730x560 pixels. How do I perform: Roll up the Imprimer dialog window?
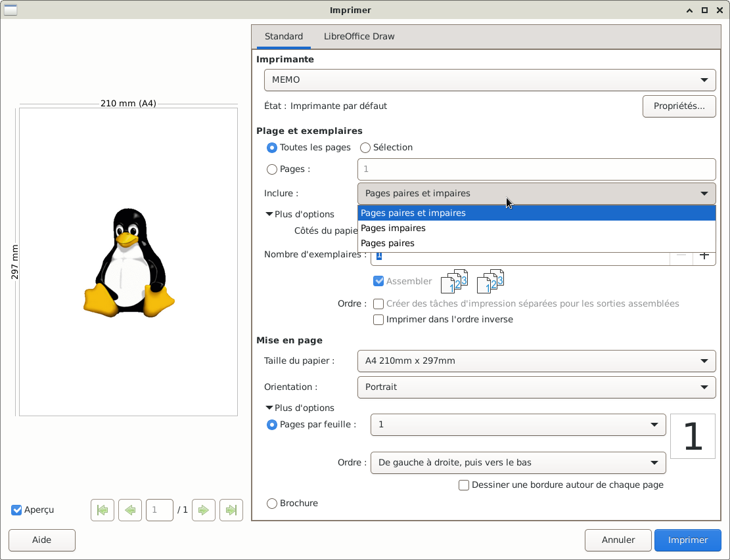pyautogui.click(x=689, y=11)
